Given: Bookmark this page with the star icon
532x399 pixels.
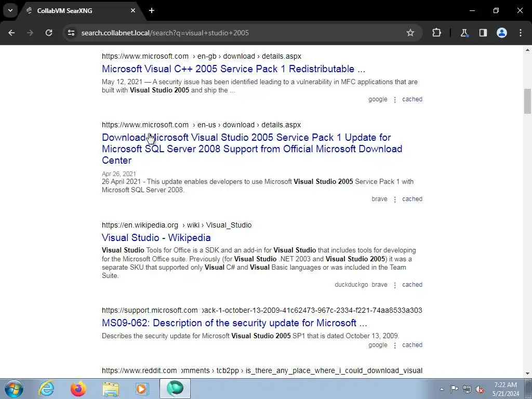Looking at the screenshot, I should point(410,33).
